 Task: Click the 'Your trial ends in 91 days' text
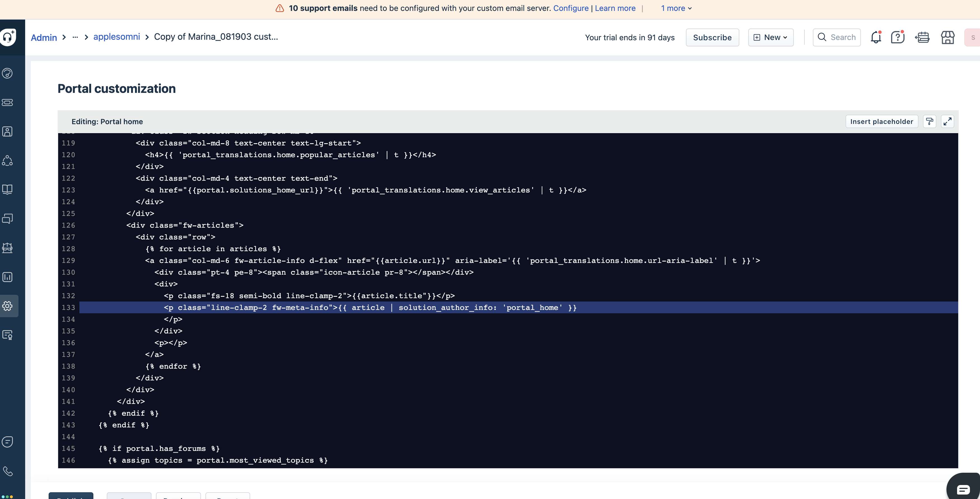pos(629,37)
